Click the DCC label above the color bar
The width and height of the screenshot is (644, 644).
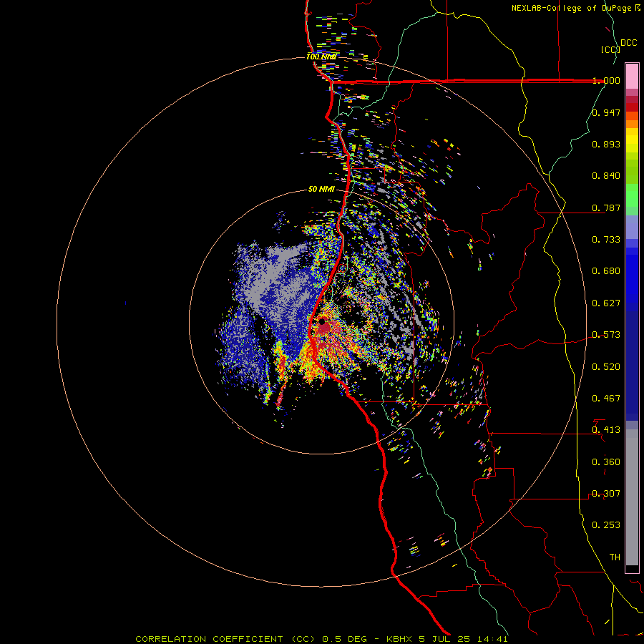point(628,43)
